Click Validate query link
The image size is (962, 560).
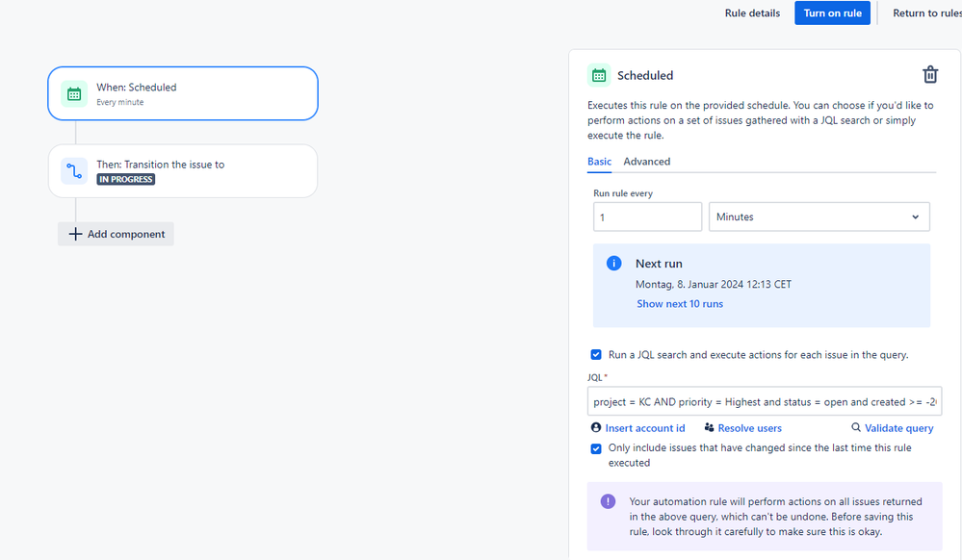[898, 428]
